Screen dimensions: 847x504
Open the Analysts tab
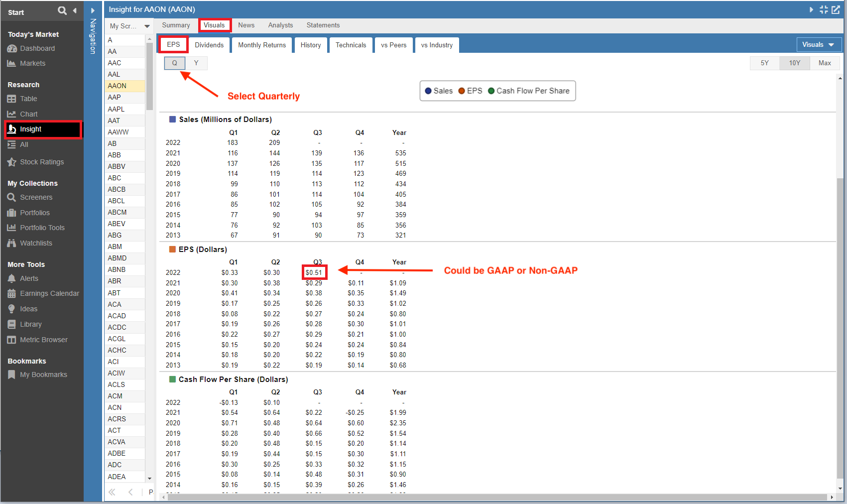click(x=280, y=25)
